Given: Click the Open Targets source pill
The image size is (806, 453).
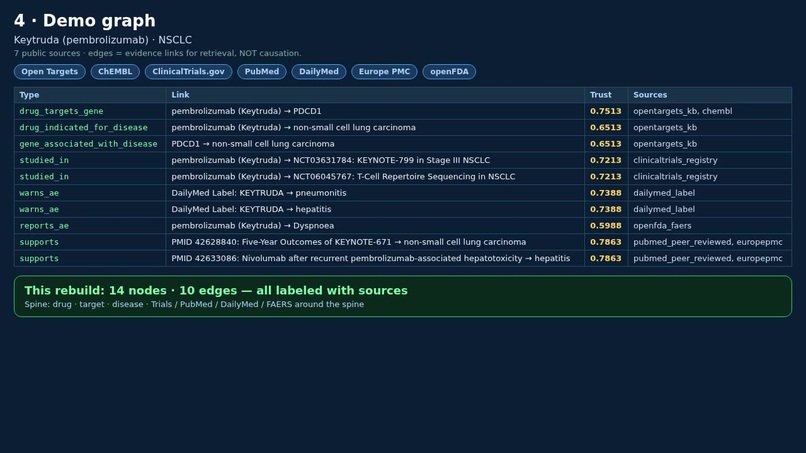Looking at the screenshot, I should pos(49,71).
